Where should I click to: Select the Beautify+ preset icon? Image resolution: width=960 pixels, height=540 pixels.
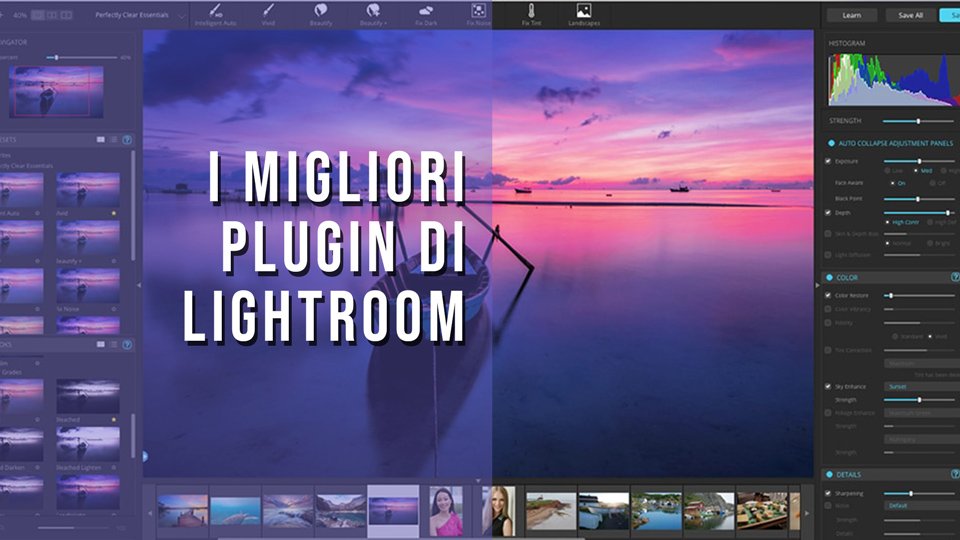[x=373, y=10]
